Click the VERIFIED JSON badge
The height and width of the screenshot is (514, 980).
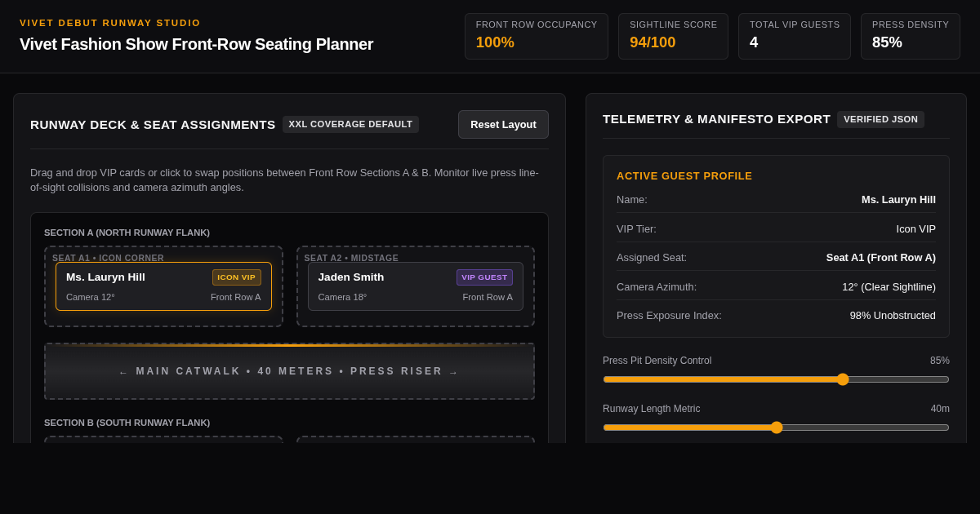point(880,119)
